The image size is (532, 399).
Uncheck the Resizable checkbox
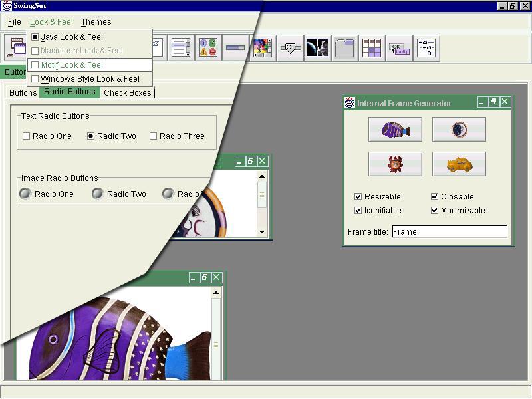click(x=358, y=197)
